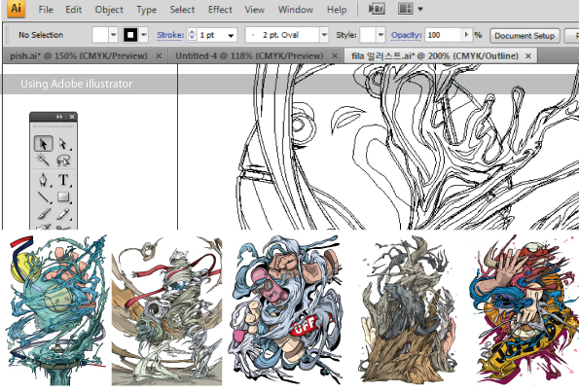Select the Pen tool

coord(44,180)
